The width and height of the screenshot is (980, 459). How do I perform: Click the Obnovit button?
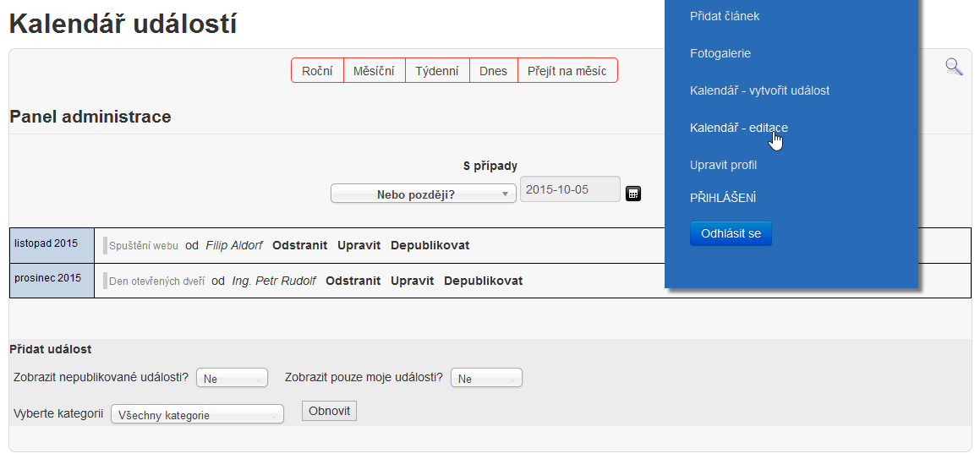(x=330, y=412)
